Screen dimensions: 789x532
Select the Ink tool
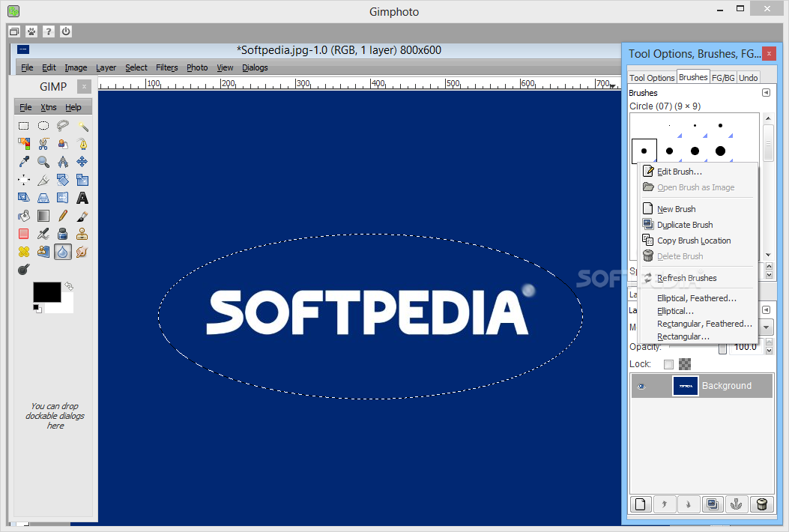[63, 234]
